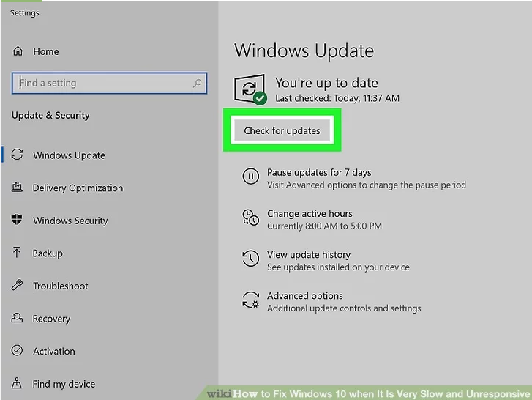The image size is (532, 400).
Task: Click the Advanced options gear icon
Action: tap(250, 300)
